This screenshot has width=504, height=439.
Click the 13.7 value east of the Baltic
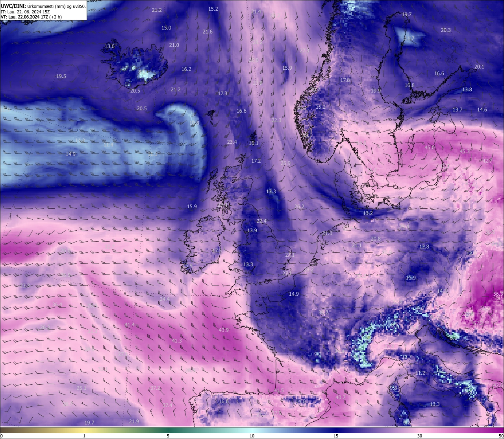click(458, 110)
